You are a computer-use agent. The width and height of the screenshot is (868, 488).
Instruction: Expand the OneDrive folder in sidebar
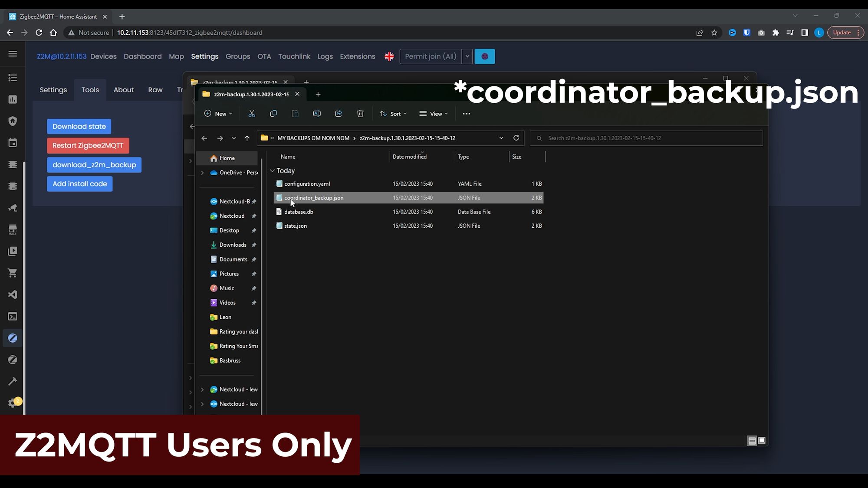[202, 172]
